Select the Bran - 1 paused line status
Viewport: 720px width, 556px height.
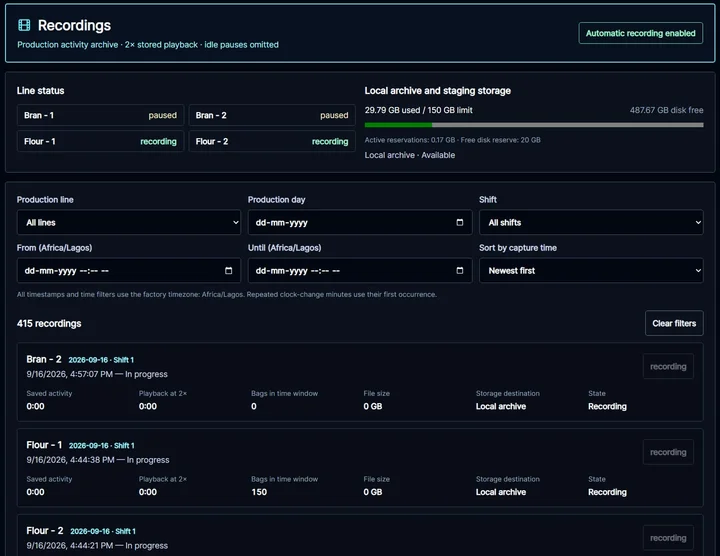click(101, 115)
